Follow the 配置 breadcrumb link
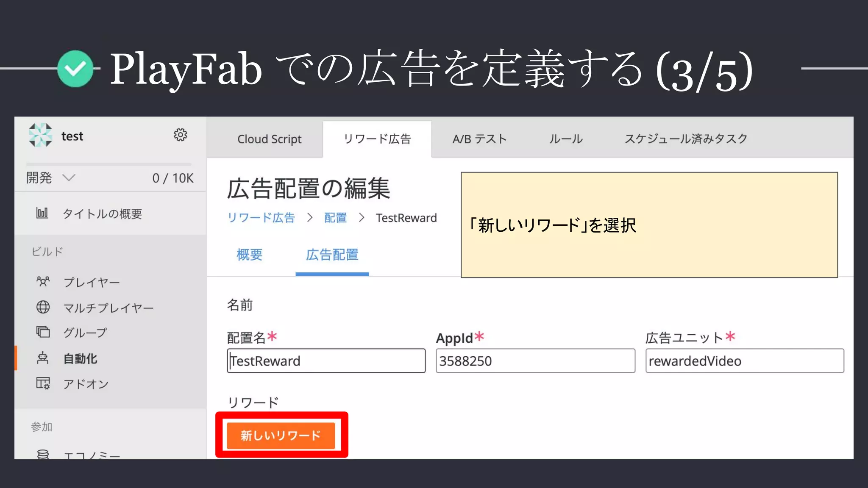The image size is (868, 488). coord(335,218)
